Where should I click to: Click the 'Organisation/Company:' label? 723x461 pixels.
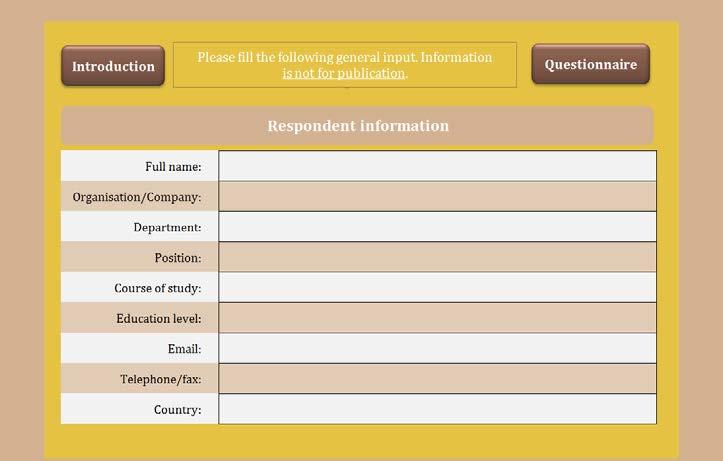click(137, 197)
